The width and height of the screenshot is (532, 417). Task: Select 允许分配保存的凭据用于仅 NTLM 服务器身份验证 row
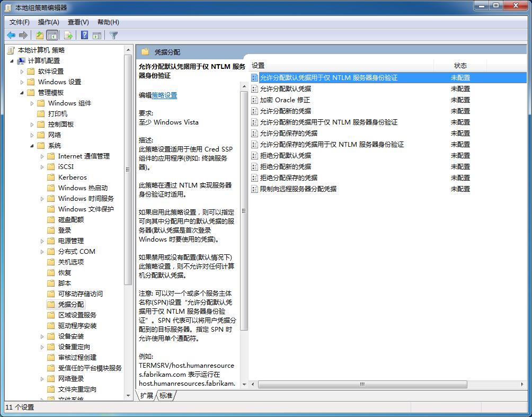(388, 145)
